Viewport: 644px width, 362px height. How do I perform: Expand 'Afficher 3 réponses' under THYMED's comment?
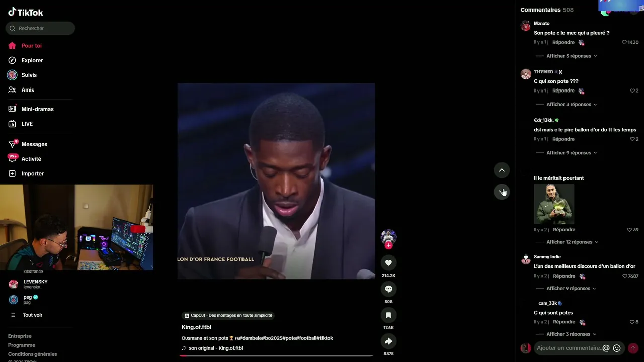(x=572, y=104)
